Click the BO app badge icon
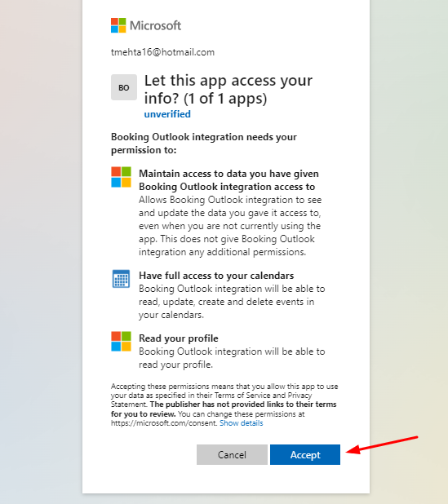This screenshot has width=448, height=504. [124, 87]
